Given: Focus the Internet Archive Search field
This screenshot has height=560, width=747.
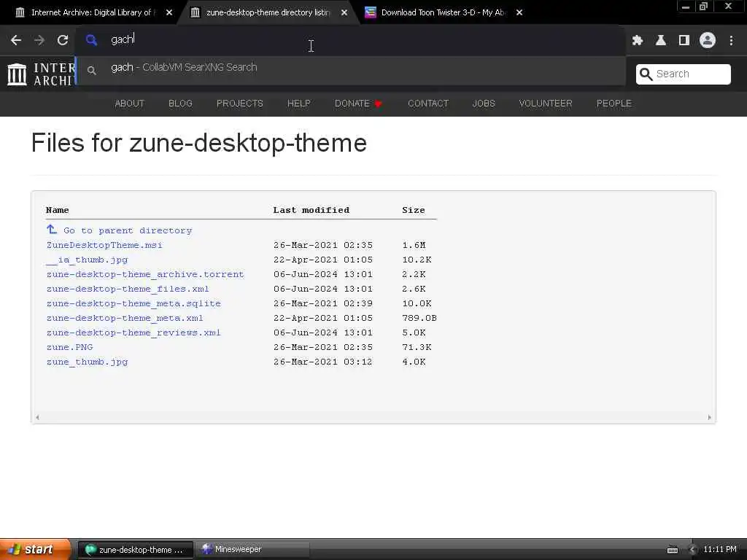Looking at the screenshot, I should pyautogui.click(x=683, y=74).
